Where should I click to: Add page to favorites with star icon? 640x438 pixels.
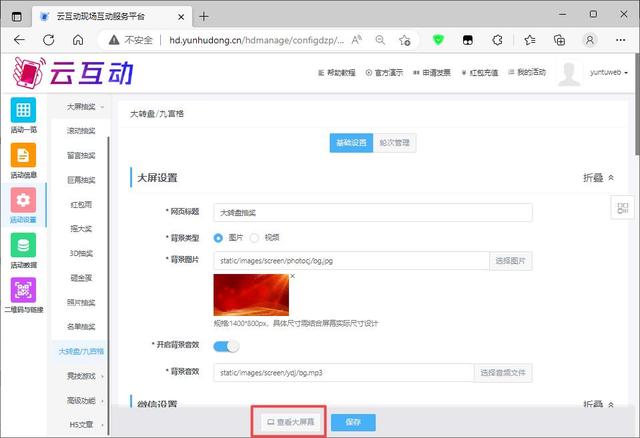[x=404, y=40]
